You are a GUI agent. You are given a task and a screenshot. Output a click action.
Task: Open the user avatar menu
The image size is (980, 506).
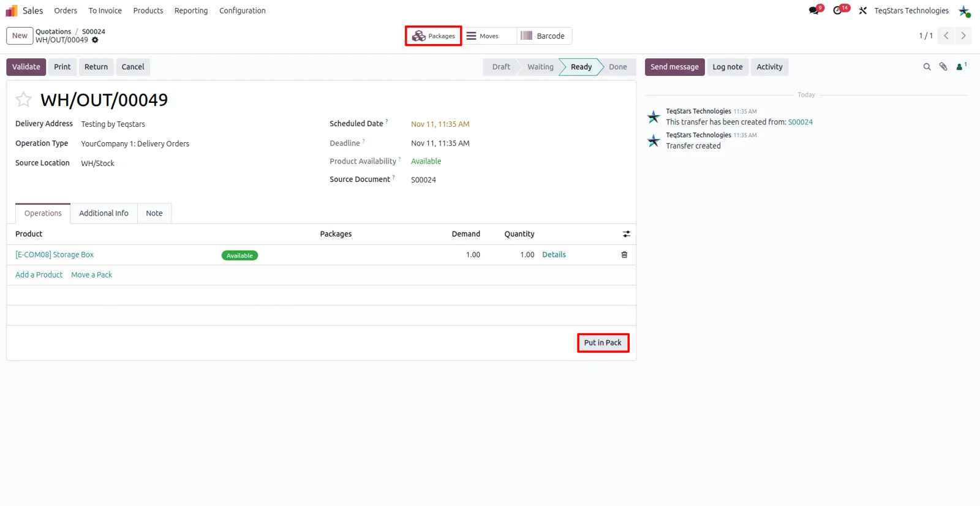tap(964, 11)
